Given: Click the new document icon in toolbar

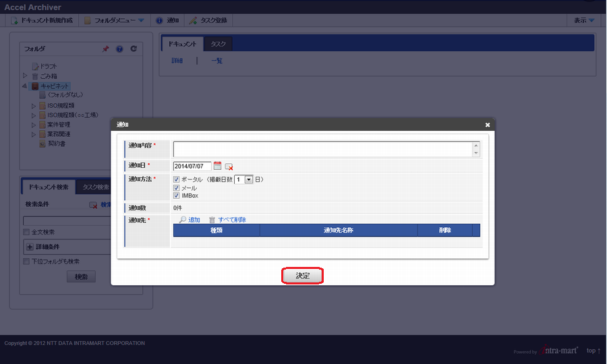Looking at the screenshot, I should pyautogui.click(x=14, y=20).
